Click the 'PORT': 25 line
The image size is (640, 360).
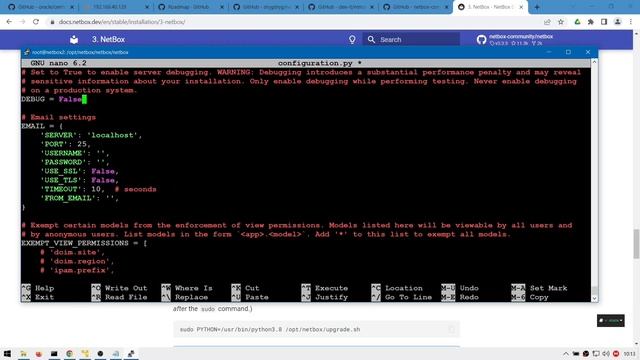click(65, 144)
